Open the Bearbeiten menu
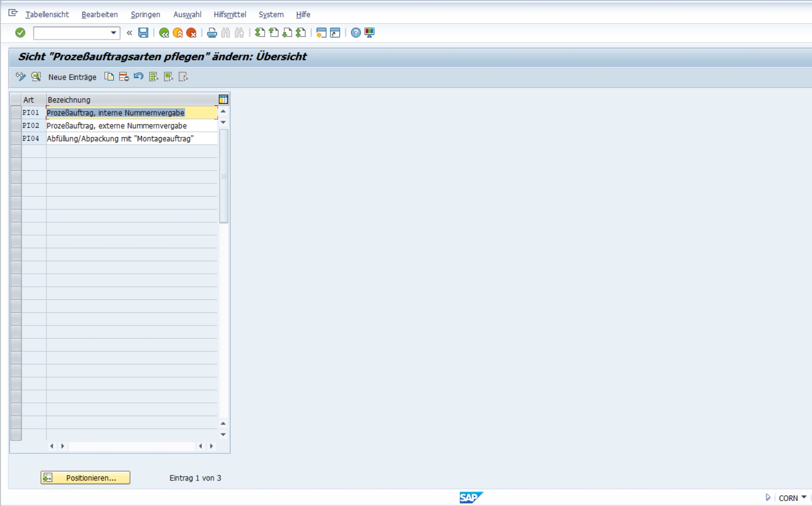The width and height of the screenshot is (812, 506). (100, 15)
